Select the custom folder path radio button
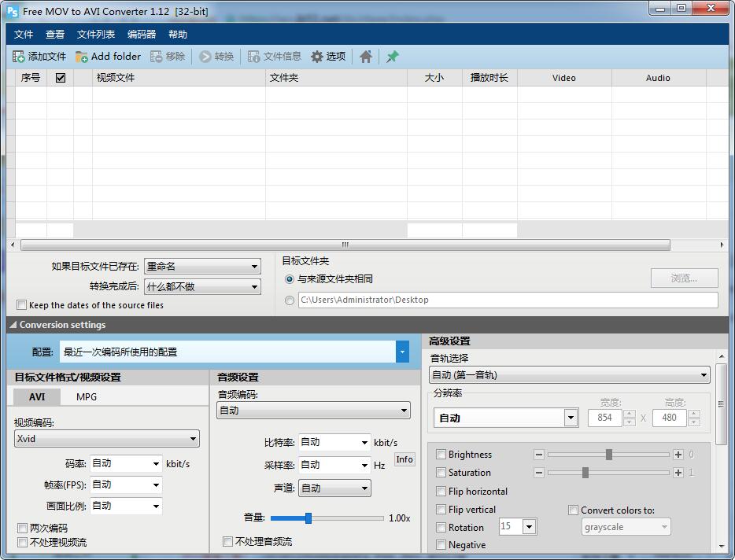 tap(290, 300)
